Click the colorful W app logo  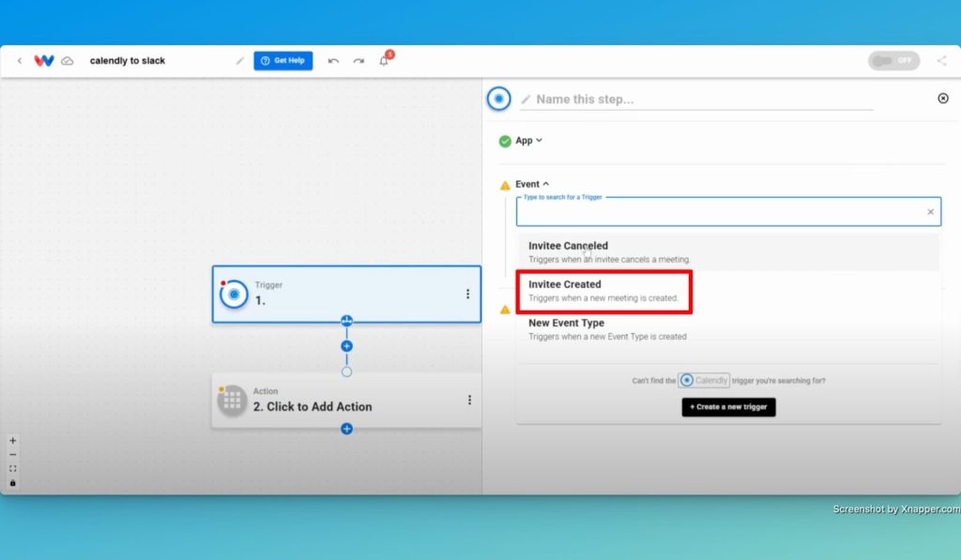click(x=43, y=61)
